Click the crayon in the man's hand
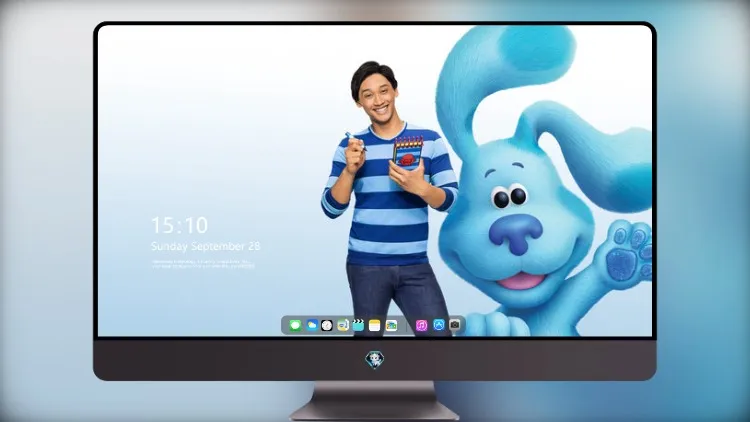 click(x=355, y=142)
